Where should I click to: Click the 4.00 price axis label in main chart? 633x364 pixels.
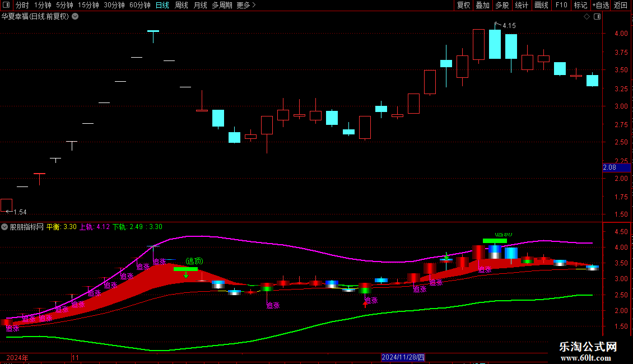[621, 34]
